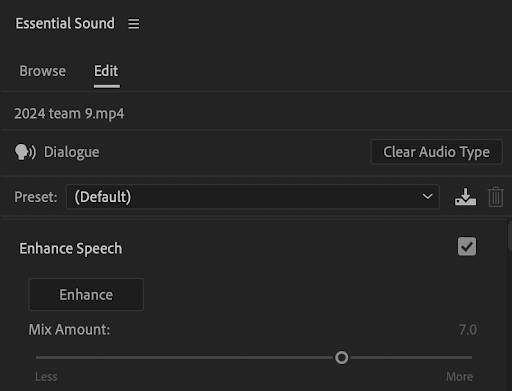Image resolution: width=512 pixels, height=391 pixels.
Task: Click the panel's vertical scrollbar
Action: (x=510, y=236)
